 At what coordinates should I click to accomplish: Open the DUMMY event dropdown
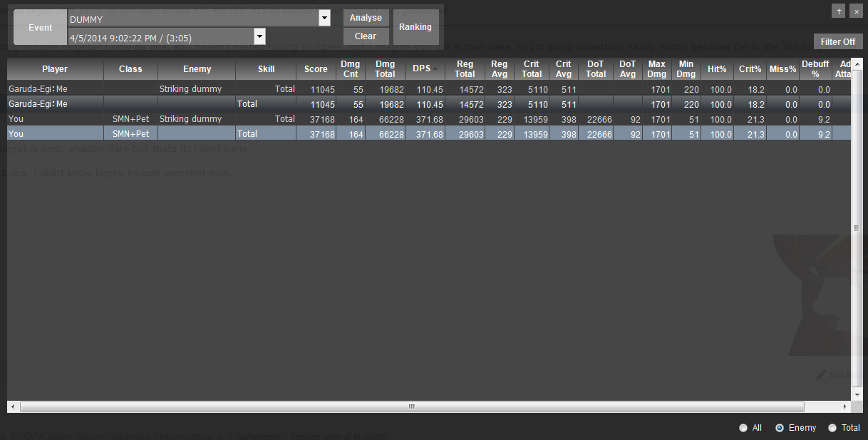(324, 19)
